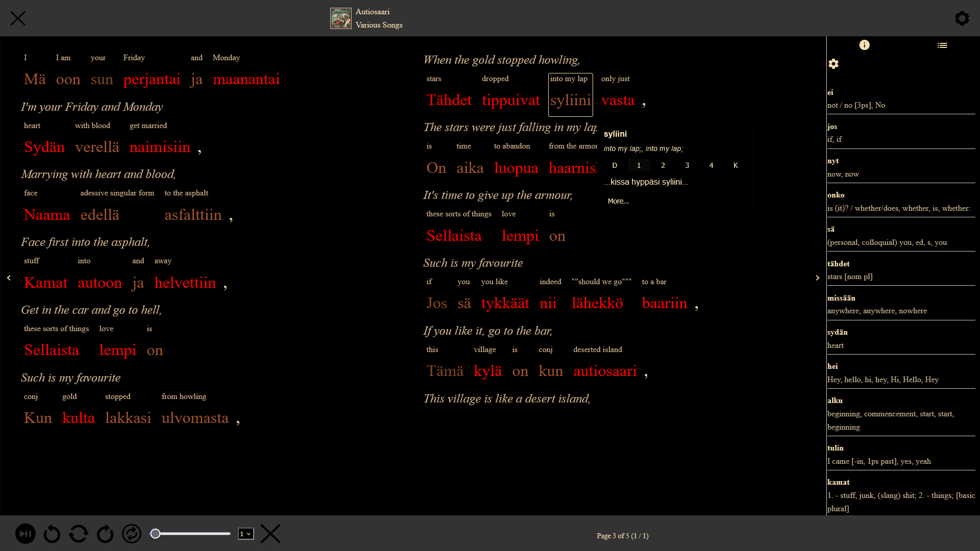Select sidebar vocabulary entry "sydän"
980x551 pixels.
901,339
